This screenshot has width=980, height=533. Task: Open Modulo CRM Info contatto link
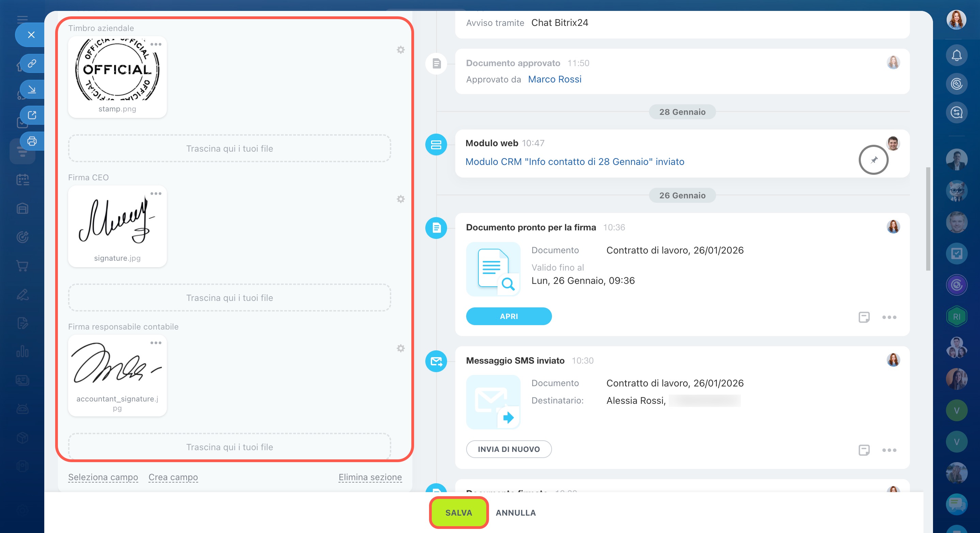pos(574,162)
